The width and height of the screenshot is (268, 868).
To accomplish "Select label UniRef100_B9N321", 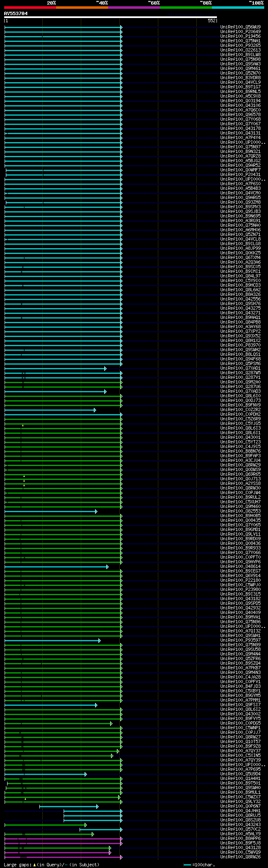I will point(240,151).
